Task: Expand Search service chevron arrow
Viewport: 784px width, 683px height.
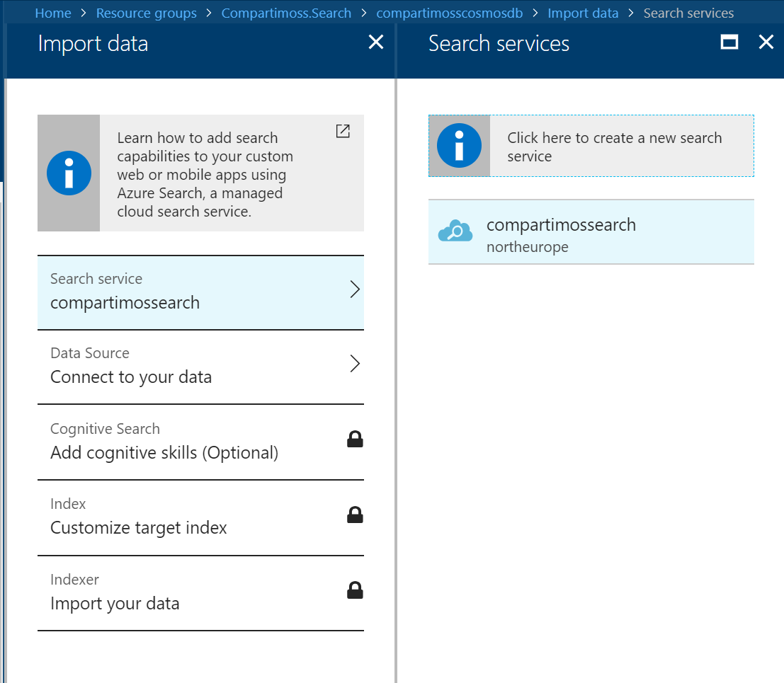Action: pyautogui.click(x=355, y=289)
